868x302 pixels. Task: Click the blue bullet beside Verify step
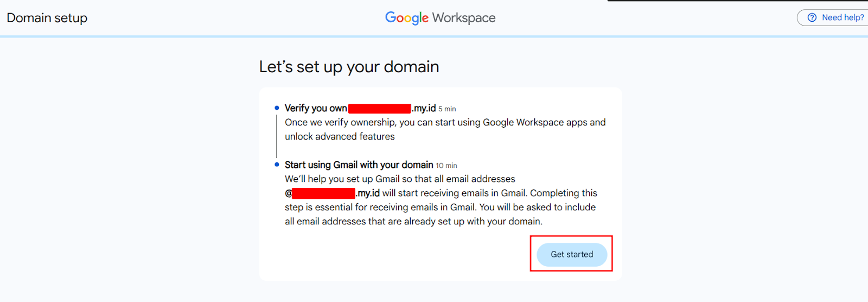point(277,108)
